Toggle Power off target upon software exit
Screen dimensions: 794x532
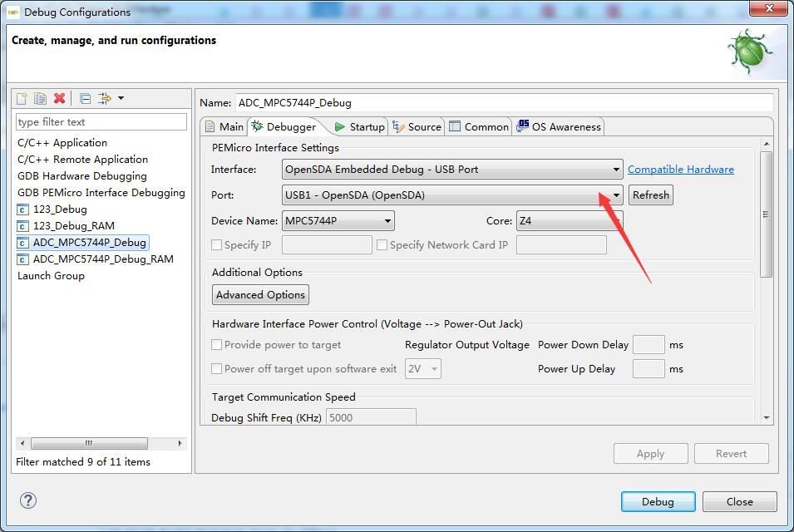[216, 368]
